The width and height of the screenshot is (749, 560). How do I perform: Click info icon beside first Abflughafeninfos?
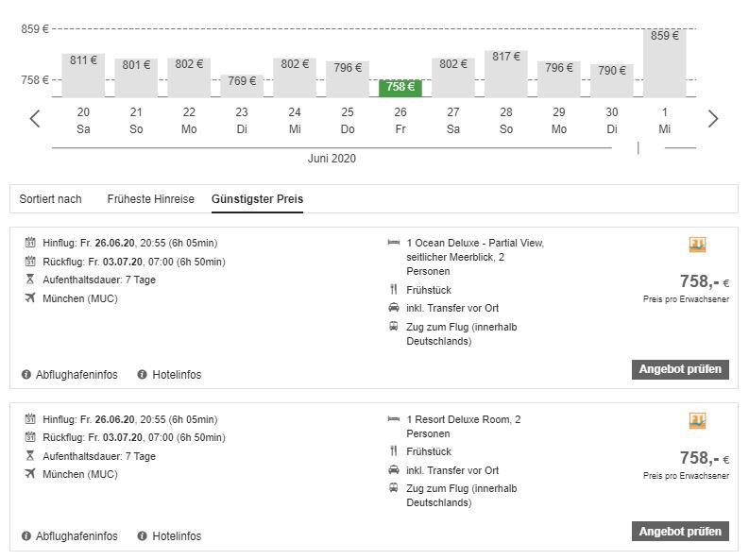26,375
